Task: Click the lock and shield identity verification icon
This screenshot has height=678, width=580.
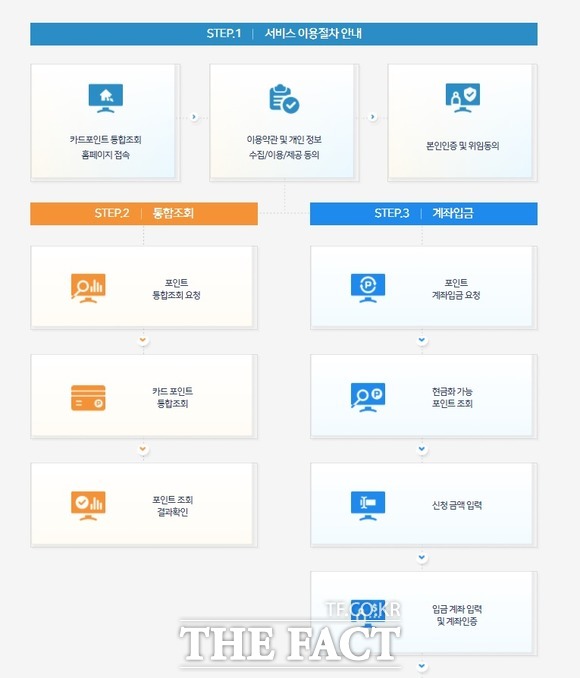Action: point(463,98)
